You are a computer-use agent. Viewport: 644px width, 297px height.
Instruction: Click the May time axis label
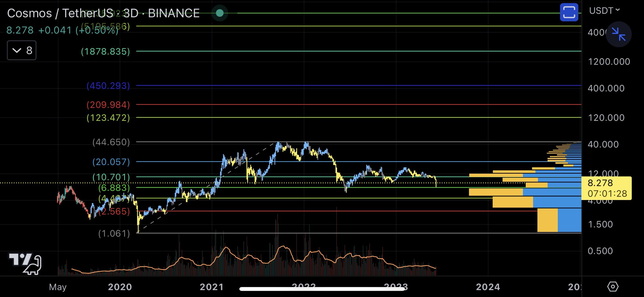pyautogui.click(x=58, y=287)
